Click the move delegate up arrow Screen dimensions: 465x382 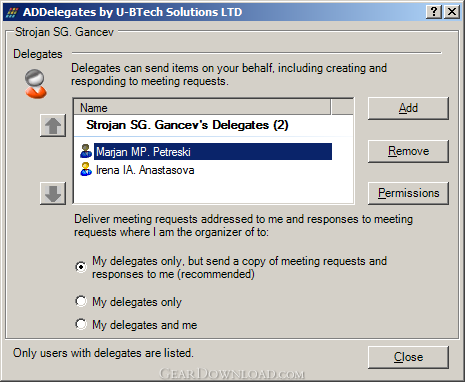click(x=53, y=126)
